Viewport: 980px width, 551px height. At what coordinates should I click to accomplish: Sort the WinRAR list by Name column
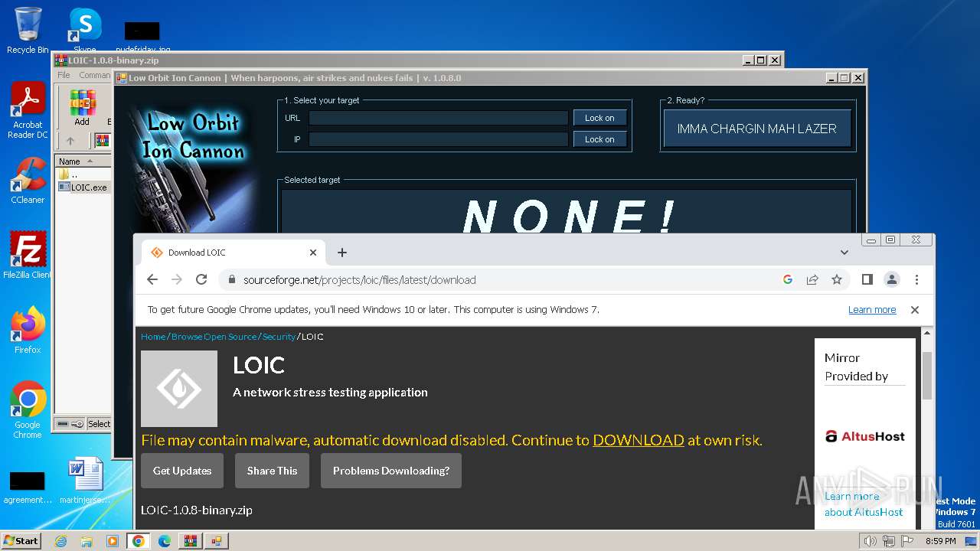click(x=83, y=161)
